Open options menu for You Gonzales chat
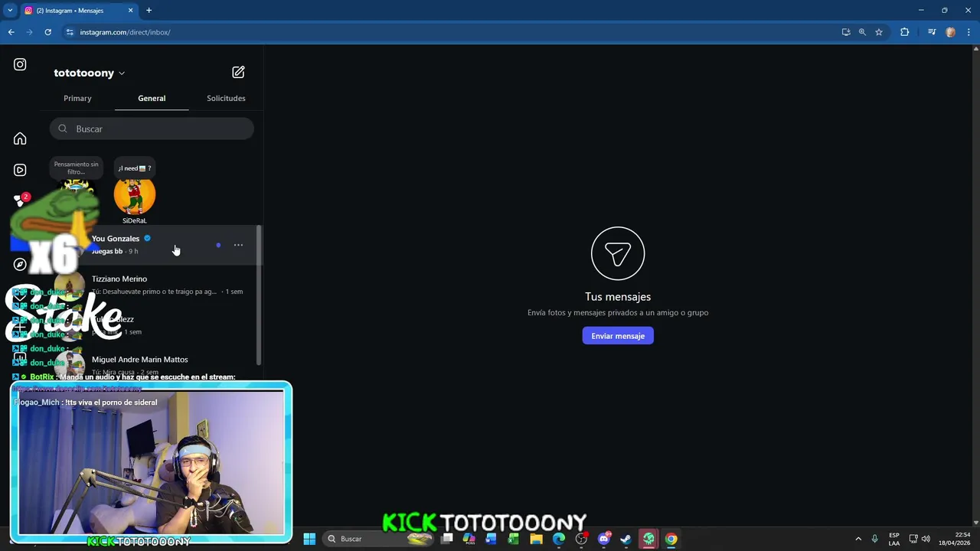The width and height of the screenshot is (980, 551). (238, 246)
